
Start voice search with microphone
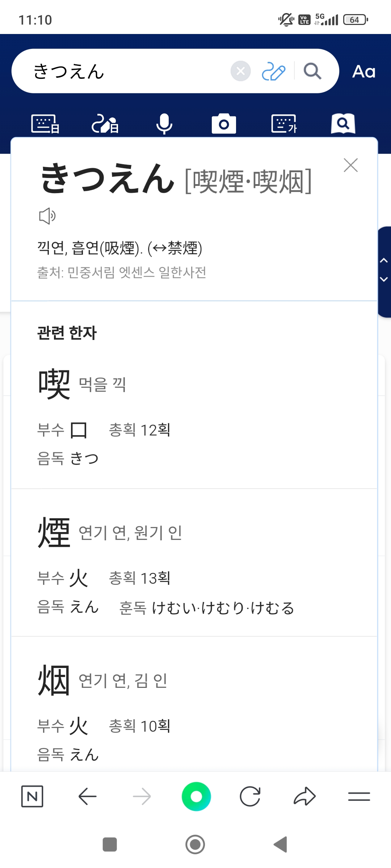(x=164, y=124)
